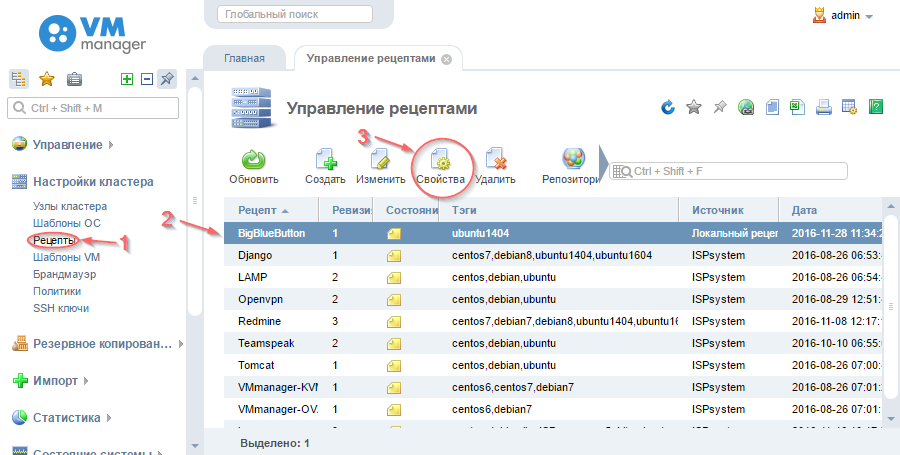Sort table by Источник column header

728,210
